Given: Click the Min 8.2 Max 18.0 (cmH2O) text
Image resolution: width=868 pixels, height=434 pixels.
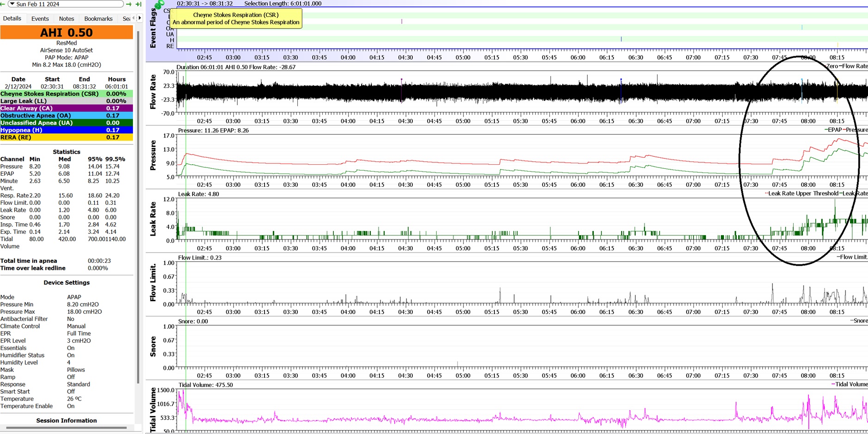Looking at the screenshot, I should [66, 65].
